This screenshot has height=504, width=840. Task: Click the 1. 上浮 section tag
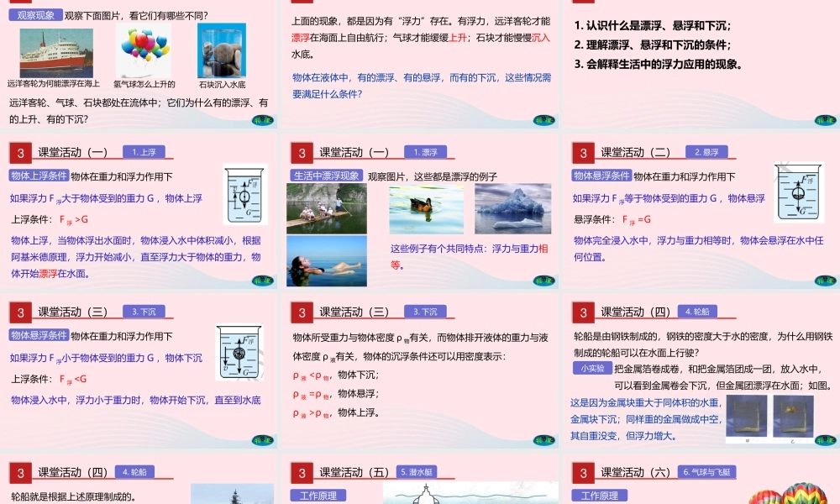144,152
